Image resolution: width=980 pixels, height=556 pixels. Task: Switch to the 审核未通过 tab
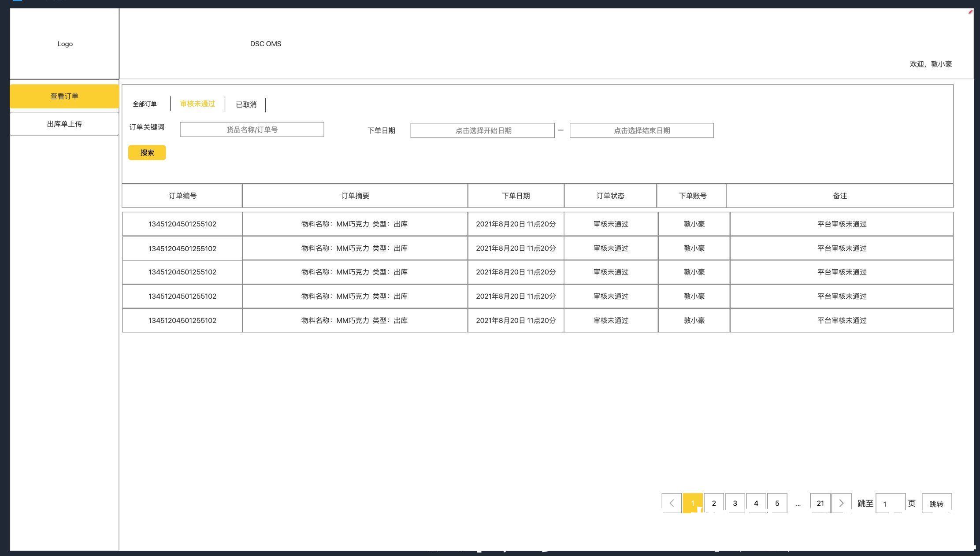click(197, 104)
